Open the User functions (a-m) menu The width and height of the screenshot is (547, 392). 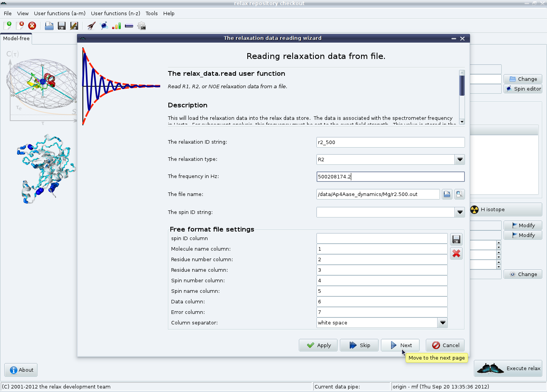59,13
